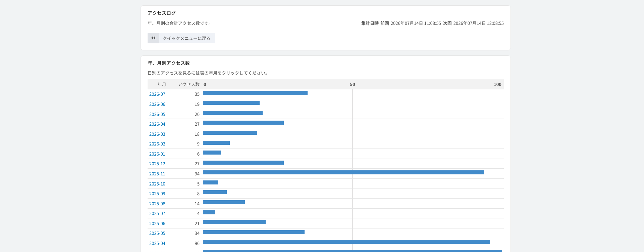
Task: Open daily access for 2026-06
Action: coord(157,104)
